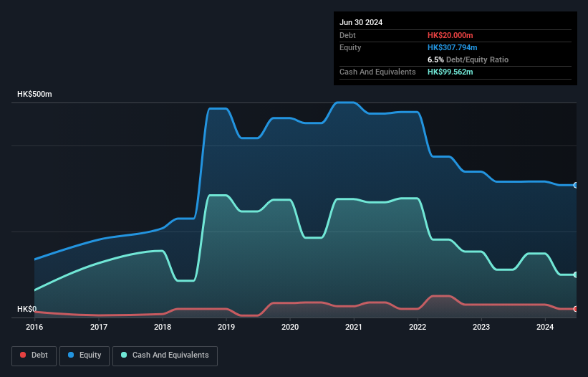Click the Equity row label in tooltip
Viewport: 588px width, 377px height.
pos(350,47)
